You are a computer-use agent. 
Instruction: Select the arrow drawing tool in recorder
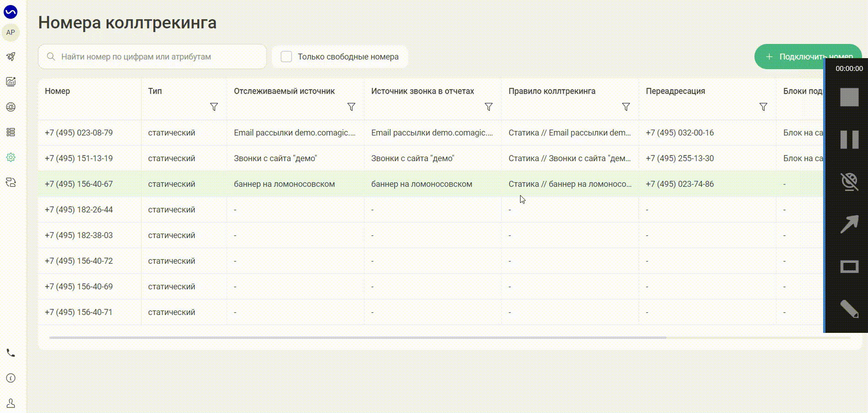849,224
